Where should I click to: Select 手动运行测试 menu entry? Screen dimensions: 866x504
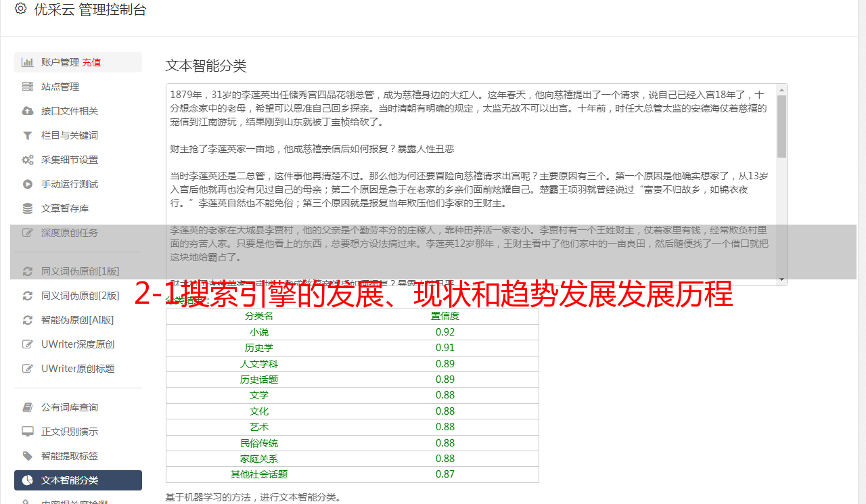[78, 184]
